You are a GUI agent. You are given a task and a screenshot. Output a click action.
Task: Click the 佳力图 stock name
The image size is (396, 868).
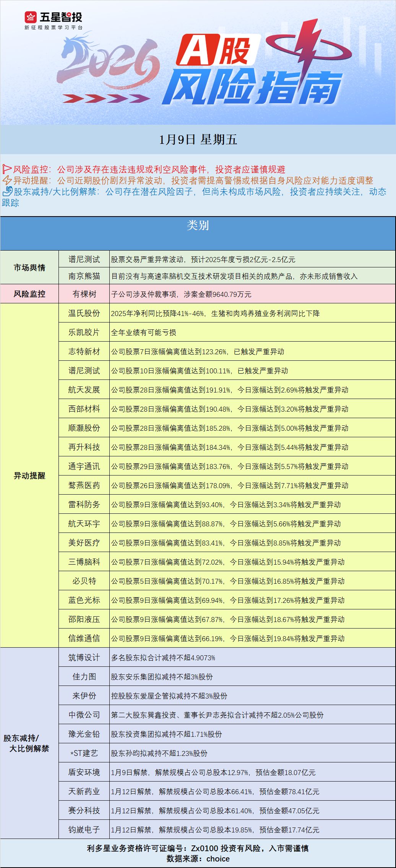[x=84, y=676]
